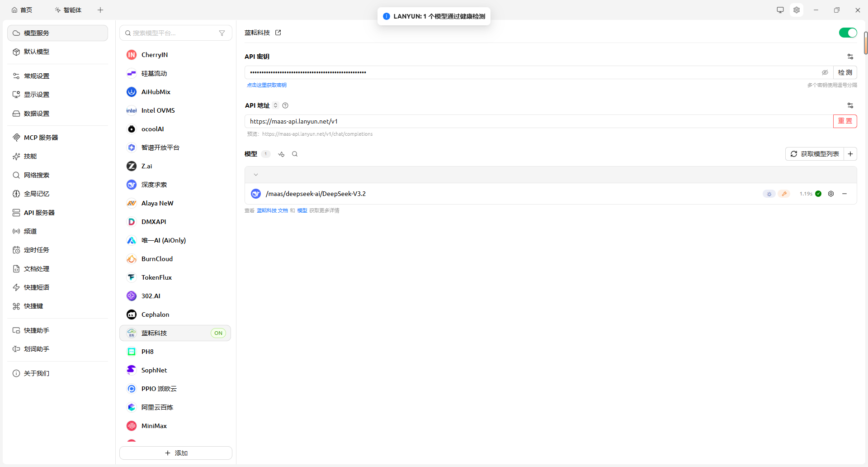Select the 智谱开放平台 provider
This screenshot has width=868, height=467.
pos(175,148)
